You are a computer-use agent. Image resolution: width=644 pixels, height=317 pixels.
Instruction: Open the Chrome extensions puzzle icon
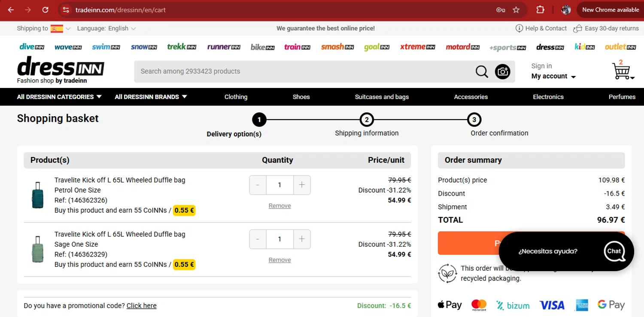click(541, 10)
